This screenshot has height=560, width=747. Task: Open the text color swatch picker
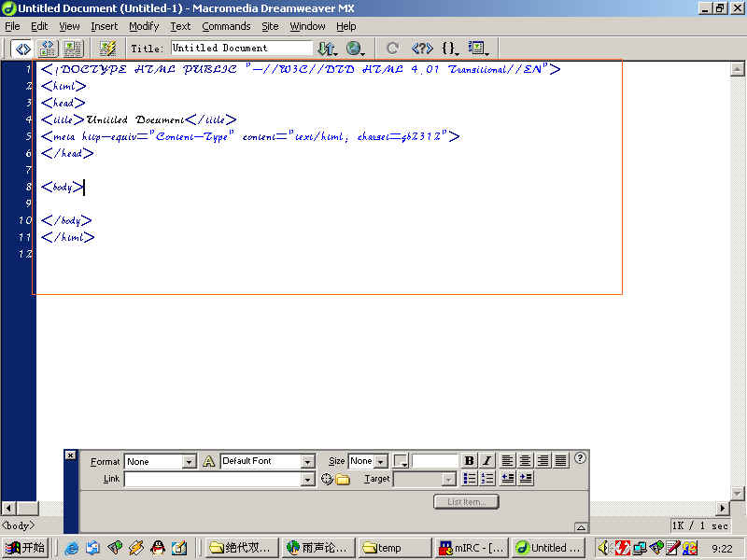pos(401,461)
